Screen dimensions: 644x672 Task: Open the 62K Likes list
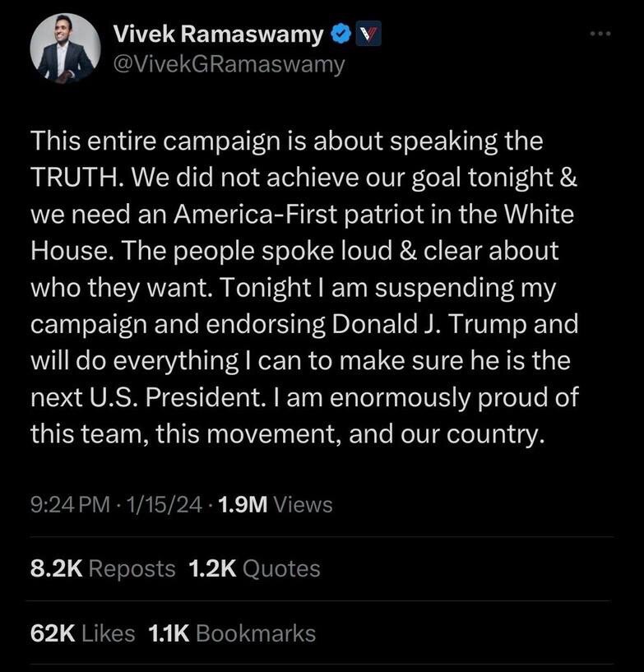pos(82,633)
